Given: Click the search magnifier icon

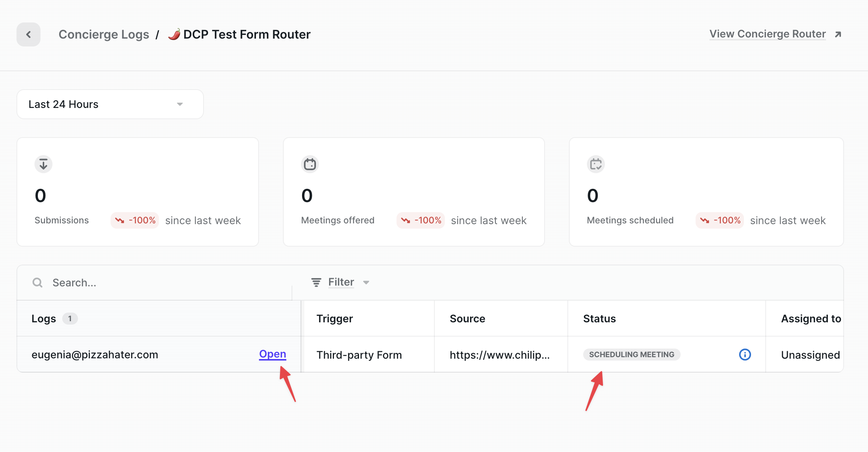Looking at the screenshot, I should (x=37, y=283).
